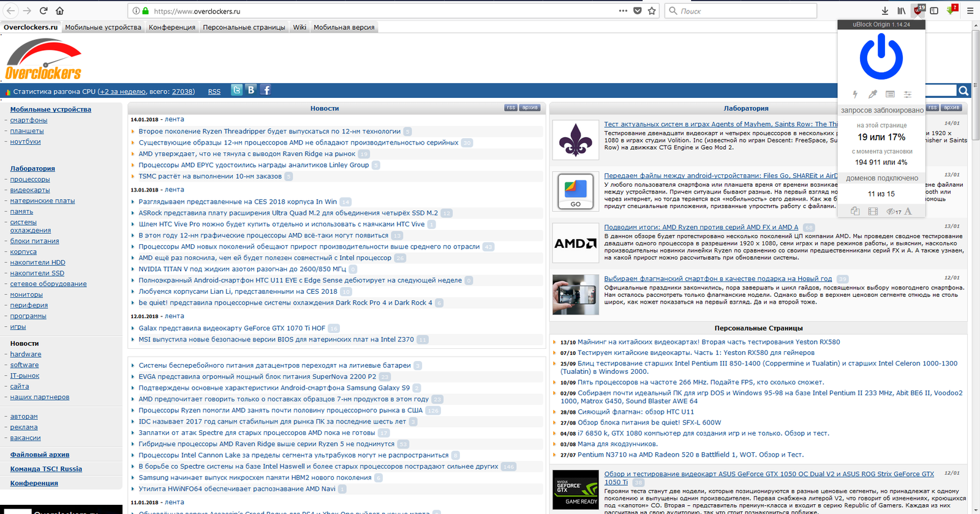Viewport: 980px width, 514px height.
Task: Open the uBlock request logger icon
Action: coord(890,94)
